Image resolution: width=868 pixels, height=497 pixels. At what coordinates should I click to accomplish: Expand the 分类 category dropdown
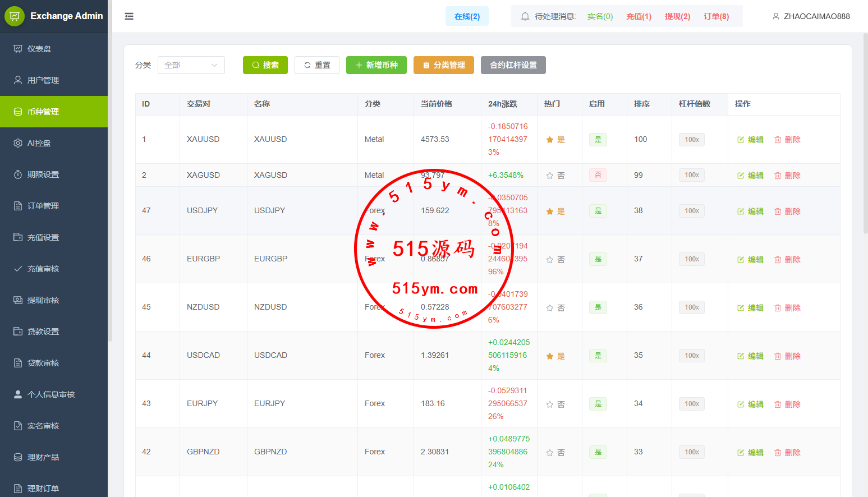coord(191,65)
